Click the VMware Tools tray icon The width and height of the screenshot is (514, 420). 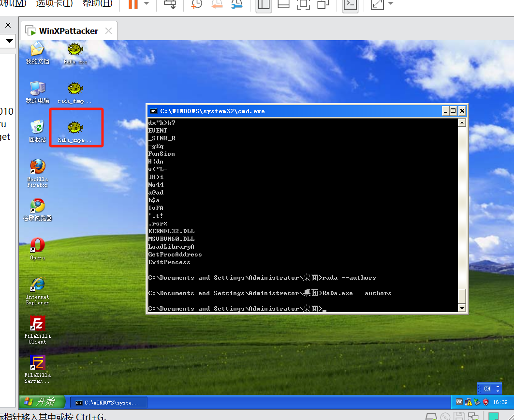point(459,402)
